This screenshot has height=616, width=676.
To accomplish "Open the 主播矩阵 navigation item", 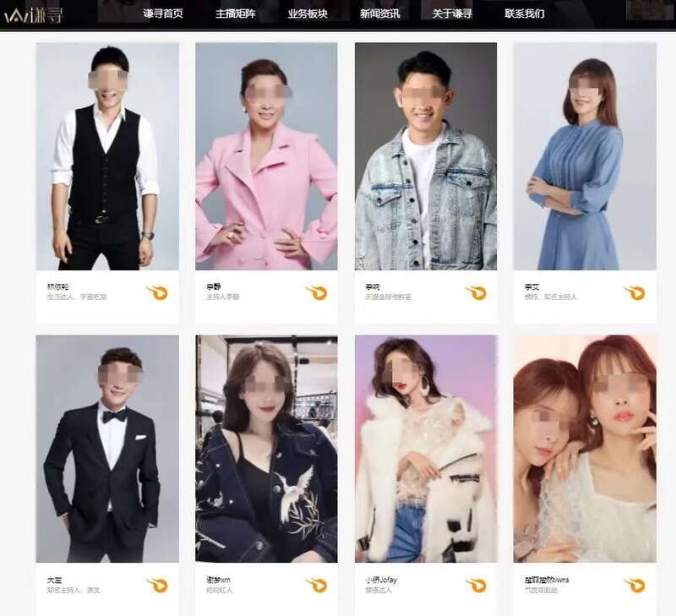I will (236, 14).
